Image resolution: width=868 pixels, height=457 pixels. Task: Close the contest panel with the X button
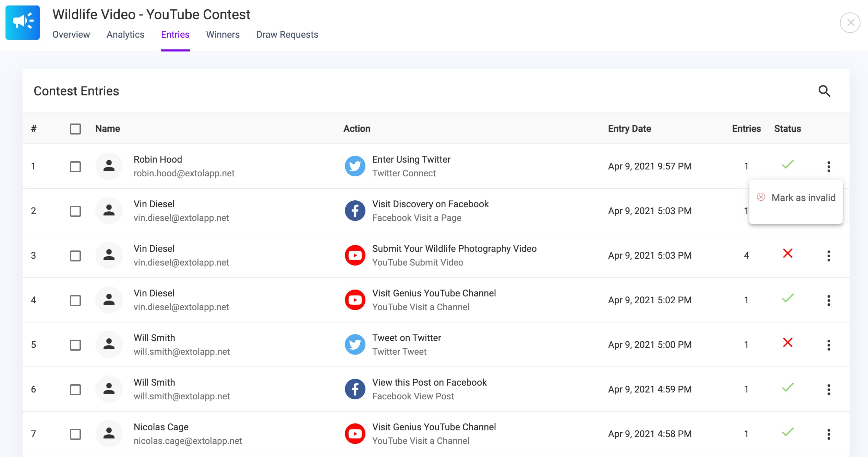coord(850,23)
